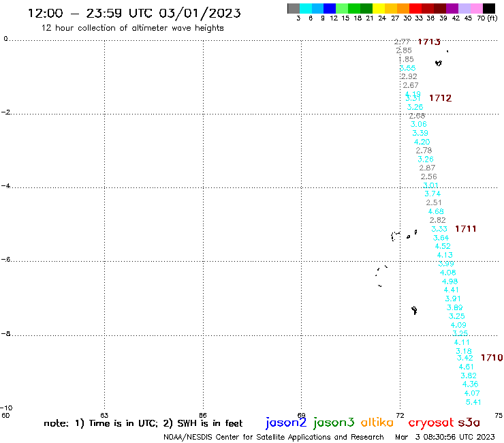504x443 pixels.
Task: Click the wave height value 2.85
Action: pyautogui.click(x=404, y=50)
